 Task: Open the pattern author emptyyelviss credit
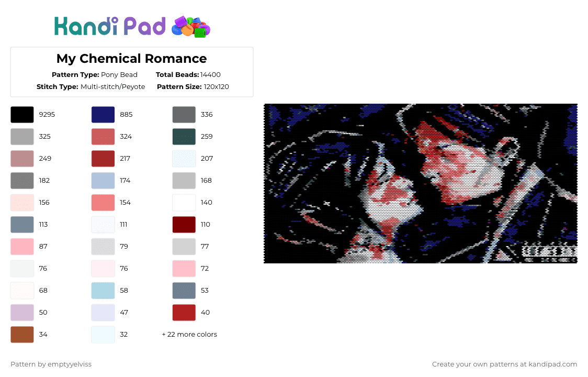[51, 364]
